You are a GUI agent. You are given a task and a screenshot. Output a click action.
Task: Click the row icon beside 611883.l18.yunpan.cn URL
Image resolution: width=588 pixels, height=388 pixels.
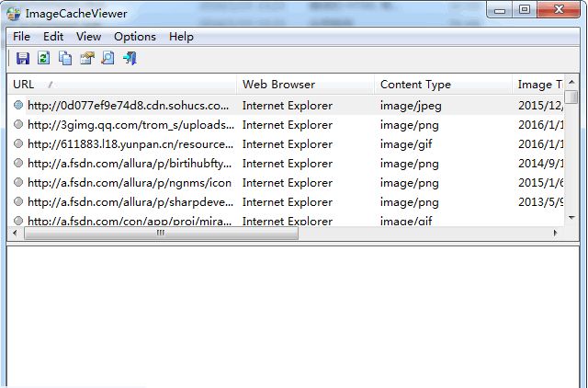pos(18,143)
